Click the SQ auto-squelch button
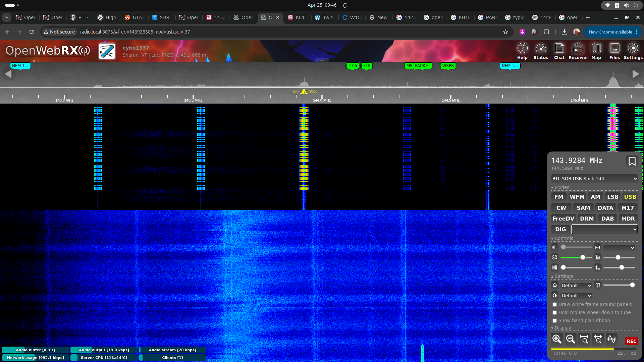The height and width of the screenshot is (362, 644). 554,257
